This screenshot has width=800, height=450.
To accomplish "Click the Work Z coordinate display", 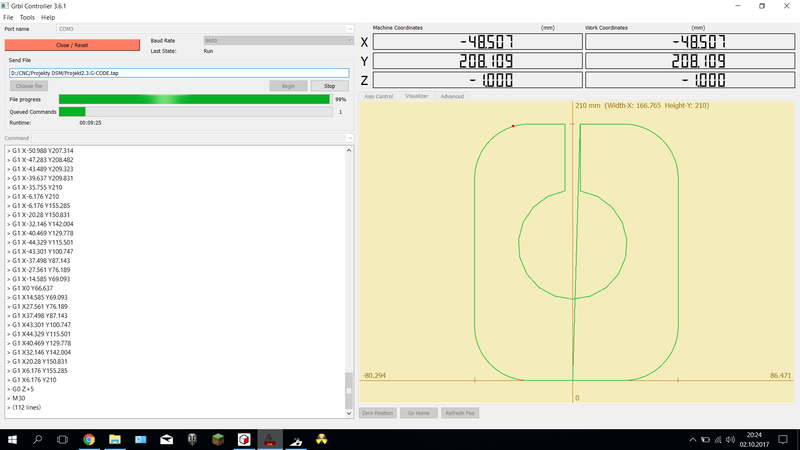I will tap(690, 80).
